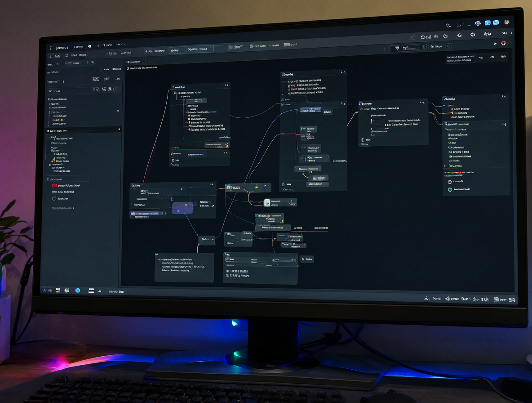Click the red shield icon below top-right toolbar
Viewport: 532px width, 403px height.
click(504, 44)
